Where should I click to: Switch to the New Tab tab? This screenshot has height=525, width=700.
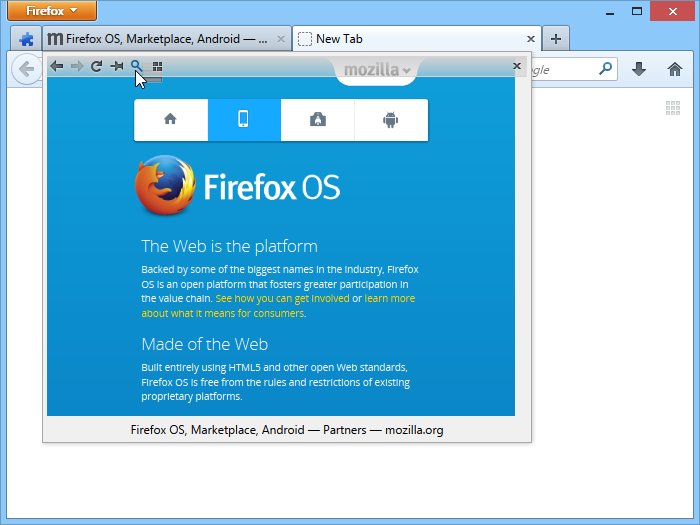pos(417,39)
